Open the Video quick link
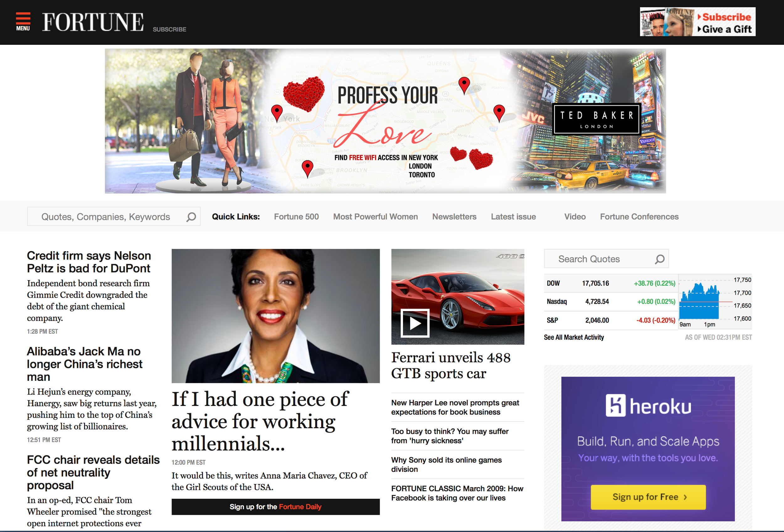This screenshot has width=784, height=532. [575, 216]
